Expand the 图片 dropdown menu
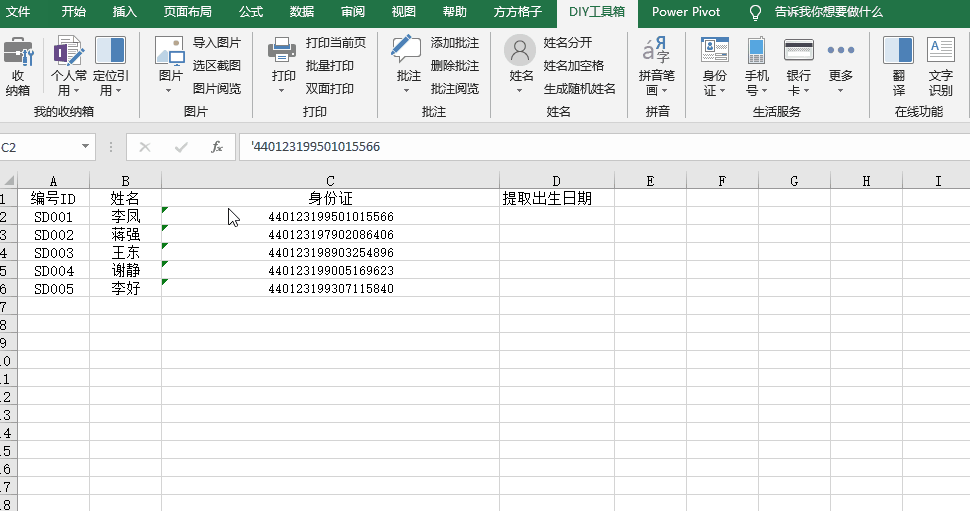Image resolution: width=970 pixels, height=511 pixels. tap(168, 91)
